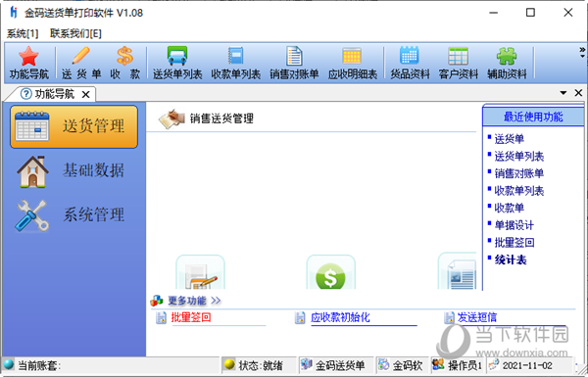Create a new 送货单 from toolbar
Screen dimensions: 588x377
[x=81, y=63]
